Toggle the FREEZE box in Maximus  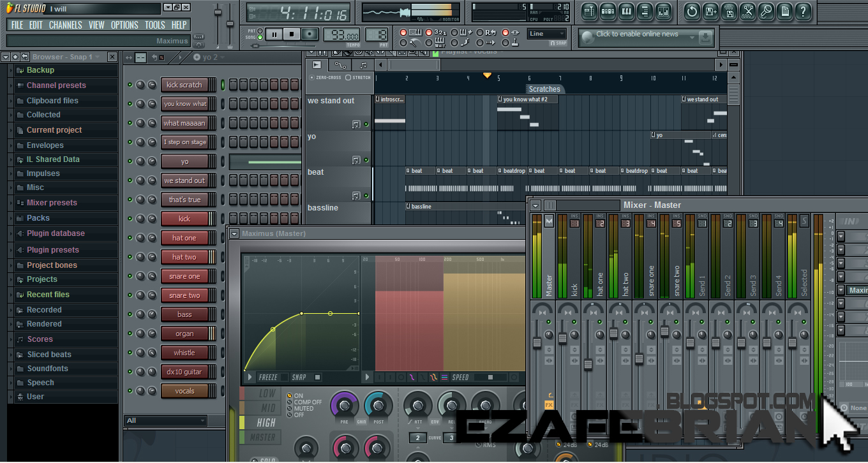[x=285, y=378]
